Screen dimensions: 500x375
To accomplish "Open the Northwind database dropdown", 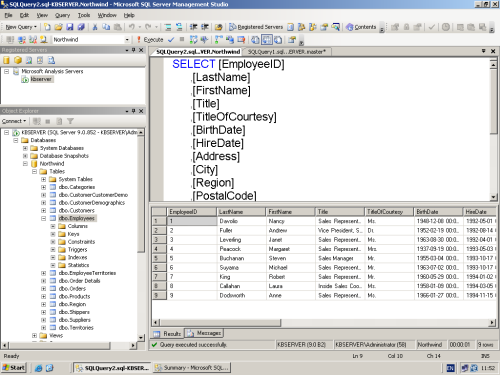I will [x=127, y=40].
